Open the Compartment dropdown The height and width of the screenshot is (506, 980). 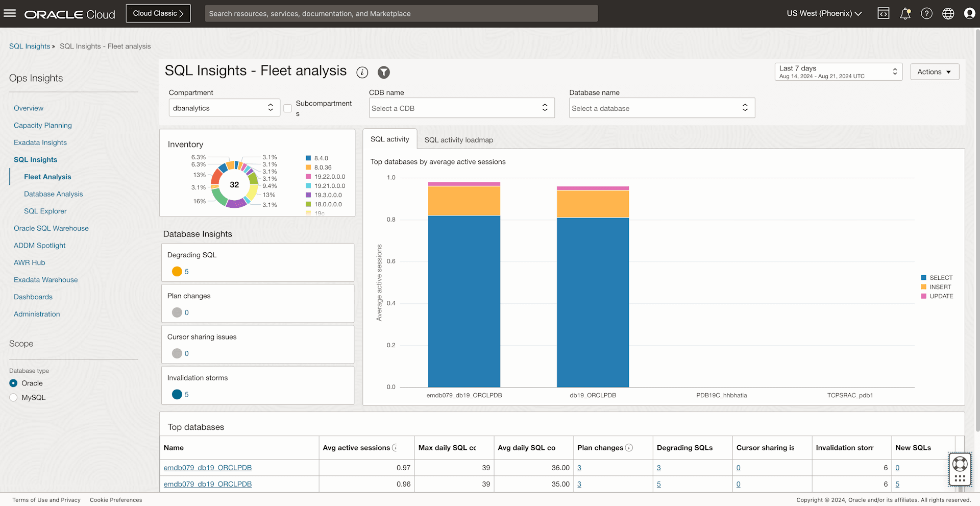coord(224,108)
